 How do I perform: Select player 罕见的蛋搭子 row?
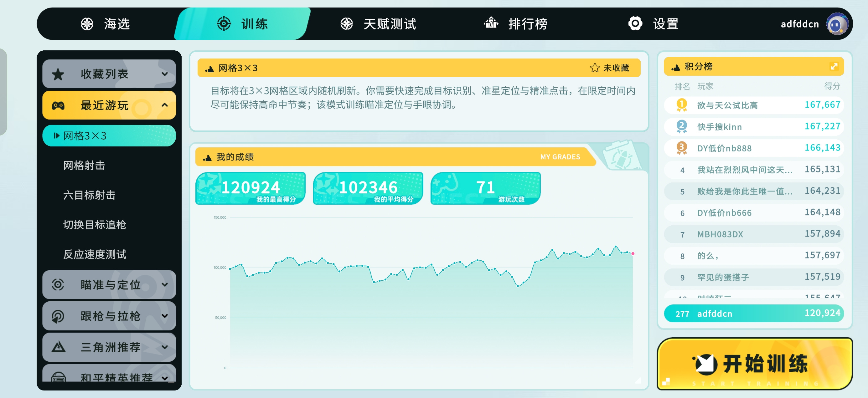click(x=754, y=278)
